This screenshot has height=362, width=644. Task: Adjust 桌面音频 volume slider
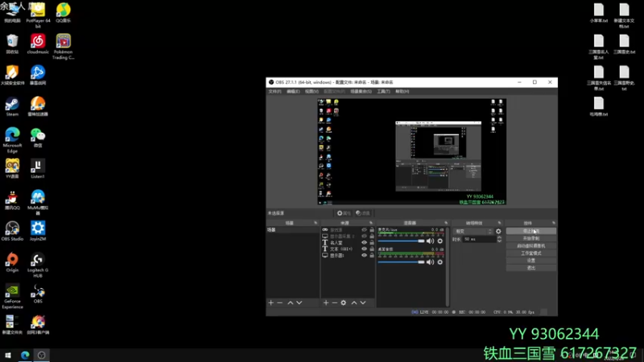(x=401, y=262)
